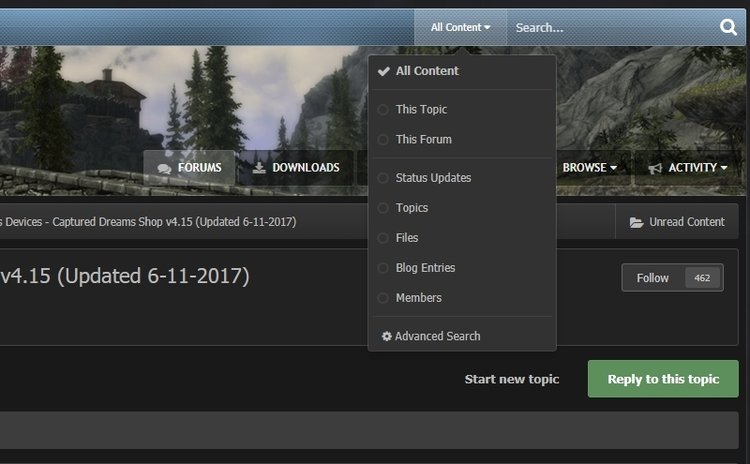Image resolution: width=750 pixels, height=464 pixels.
Task: Click the Advanced Search gear icon
Action: point(386,336)
